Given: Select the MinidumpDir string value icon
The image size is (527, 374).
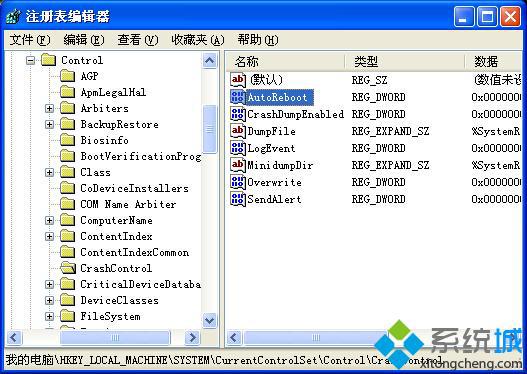Looking at the screenshot, I should pyautogui.click(x=238, y=165).
